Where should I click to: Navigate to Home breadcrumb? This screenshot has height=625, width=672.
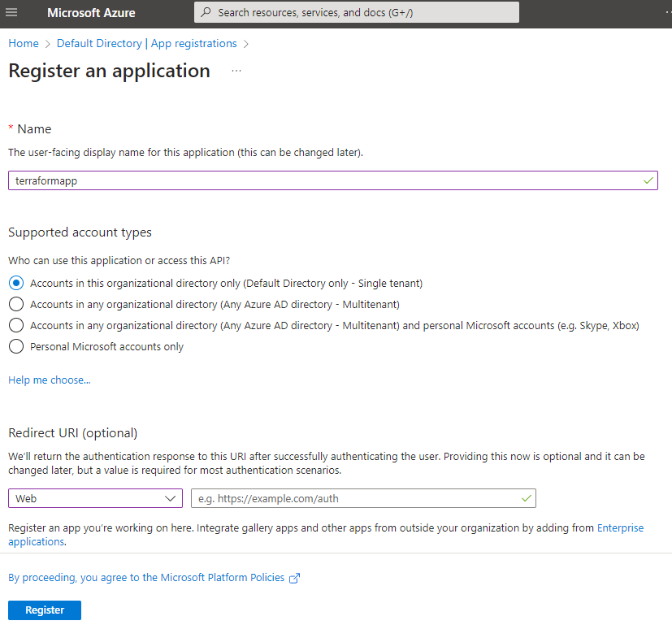coord(23,43)
